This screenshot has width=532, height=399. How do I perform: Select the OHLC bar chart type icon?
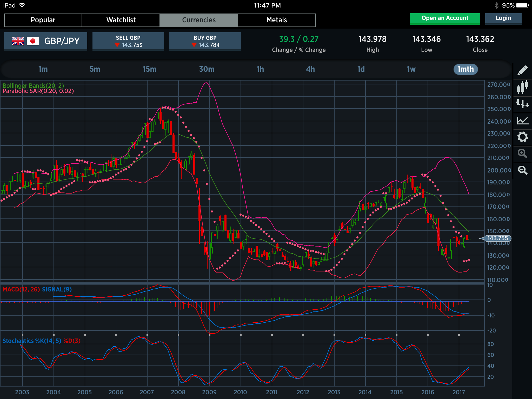click(522, 104)
